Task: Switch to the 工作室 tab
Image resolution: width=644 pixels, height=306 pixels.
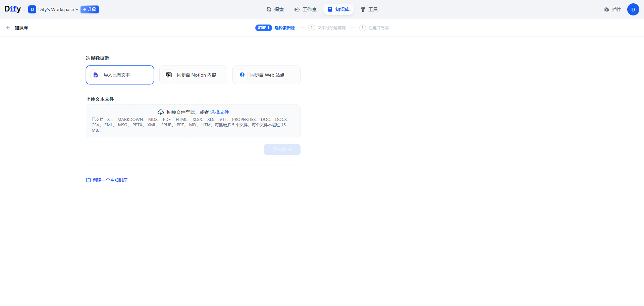Action: pyautogui.click(x=306, y=9)
